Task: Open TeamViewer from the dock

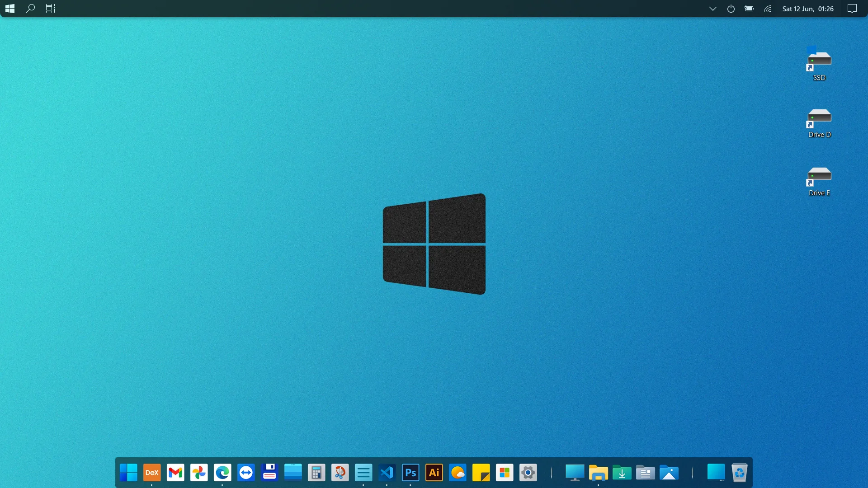Action: (x=246, y=473)
